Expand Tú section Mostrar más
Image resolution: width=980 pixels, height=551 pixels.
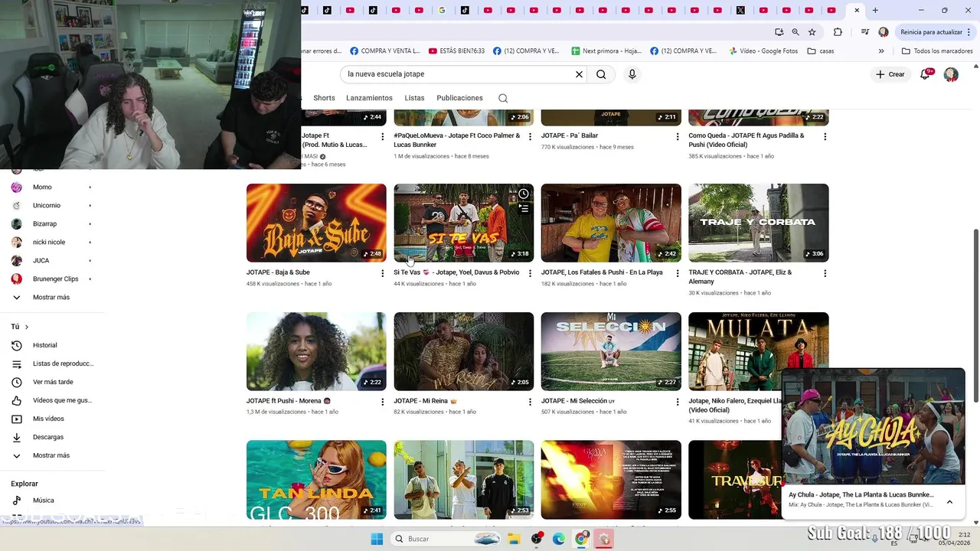click(x=51, y=455)
